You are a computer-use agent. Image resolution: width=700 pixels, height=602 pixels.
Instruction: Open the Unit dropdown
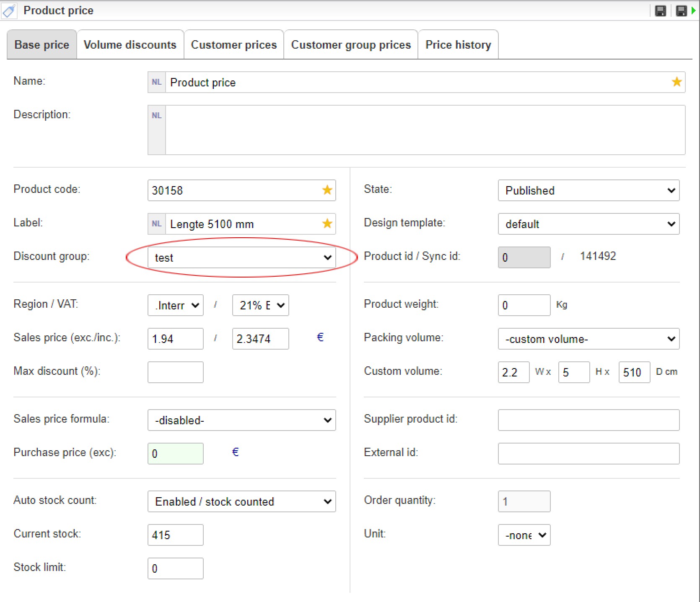[x=524, y=535]
